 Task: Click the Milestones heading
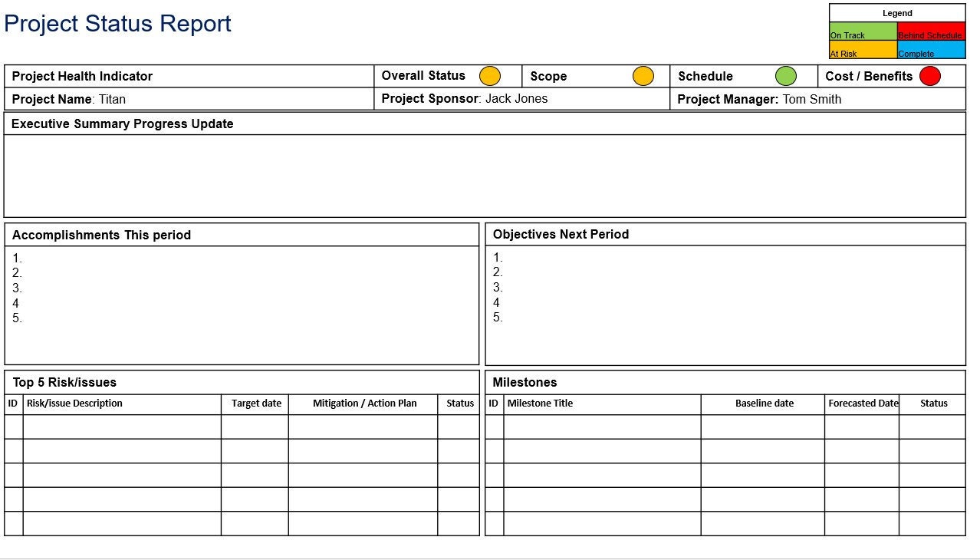[525, 382]
